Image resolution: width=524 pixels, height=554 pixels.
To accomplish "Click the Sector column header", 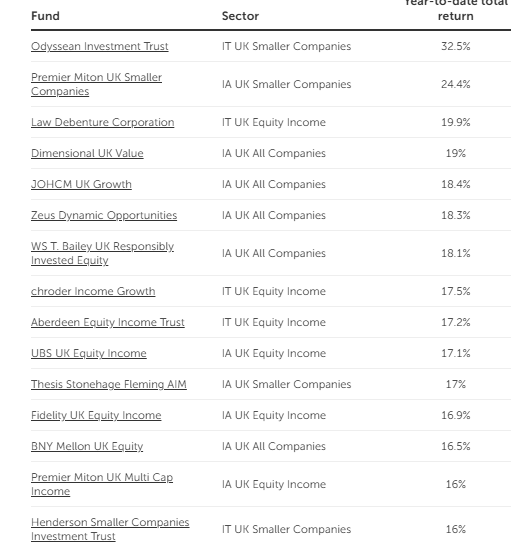I will pos(240,16).
